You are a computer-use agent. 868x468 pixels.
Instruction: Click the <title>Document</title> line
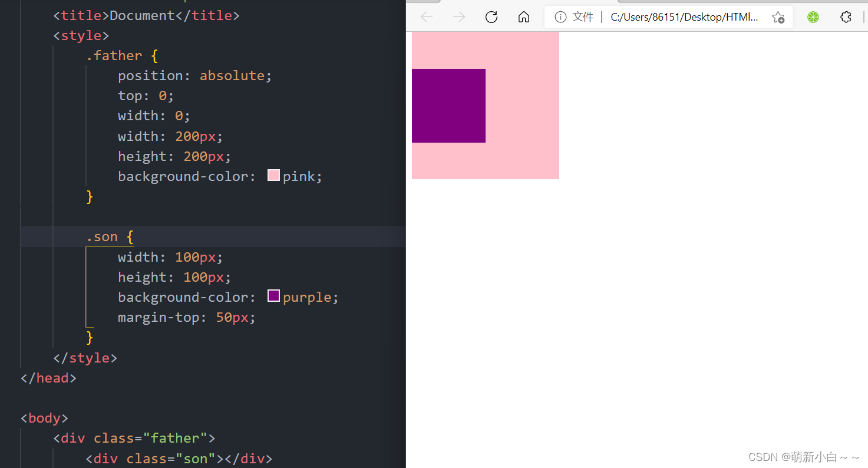[x=146, y=15]
